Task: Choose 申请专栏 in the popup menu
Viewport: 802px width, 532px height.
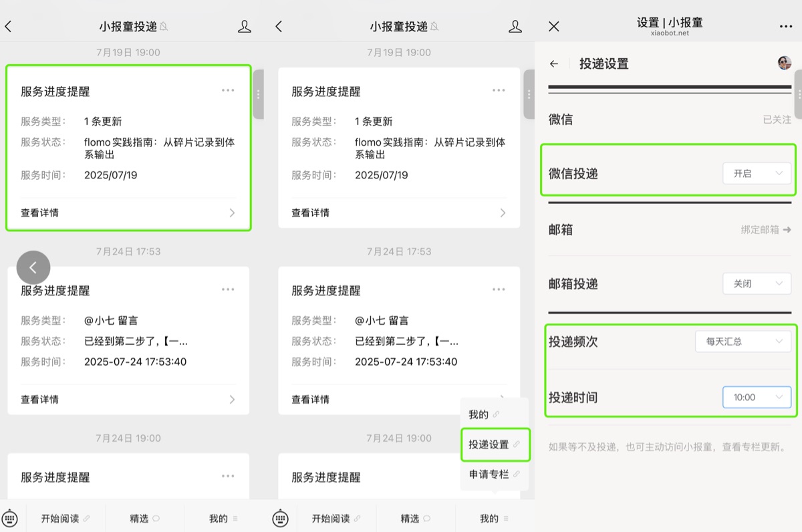Action: (494, 475)
